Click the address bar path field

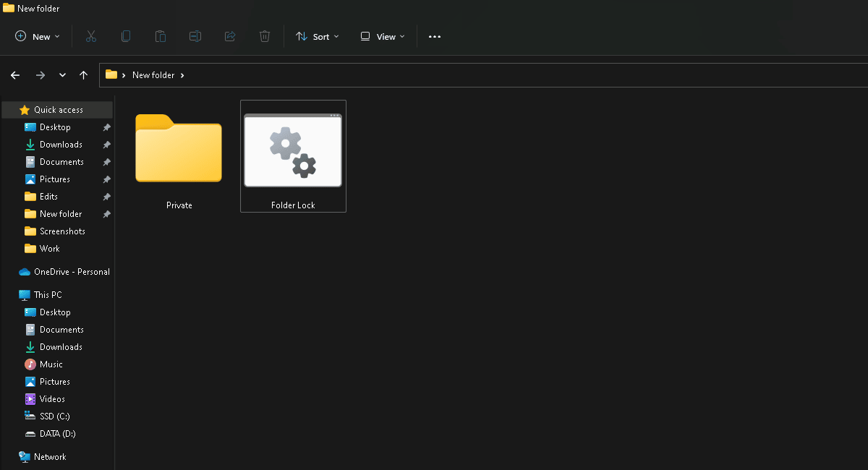tap(506, 75)
